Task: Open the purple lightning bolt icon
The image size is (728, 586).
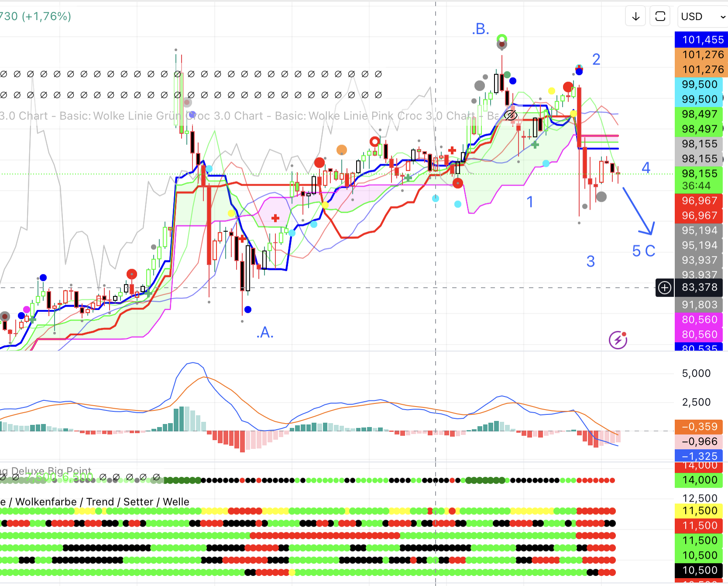Action: tap(618, 340)
